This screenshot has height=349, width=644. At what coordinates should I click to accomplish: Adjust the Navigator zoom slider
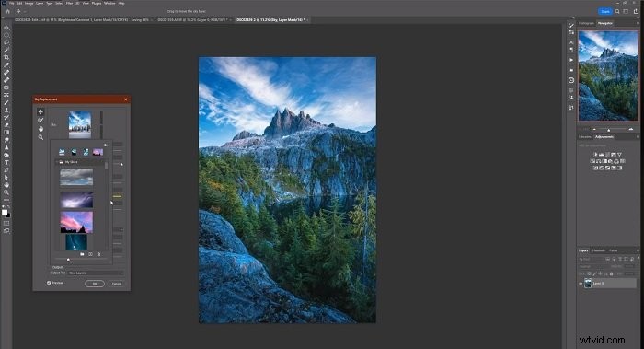click(x=609, y=130)
